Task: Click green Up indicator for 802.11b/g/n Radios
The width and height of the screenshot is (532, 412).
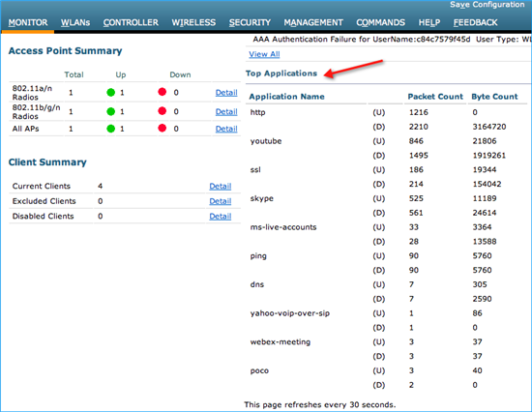Action: click(x=110, y=111)
